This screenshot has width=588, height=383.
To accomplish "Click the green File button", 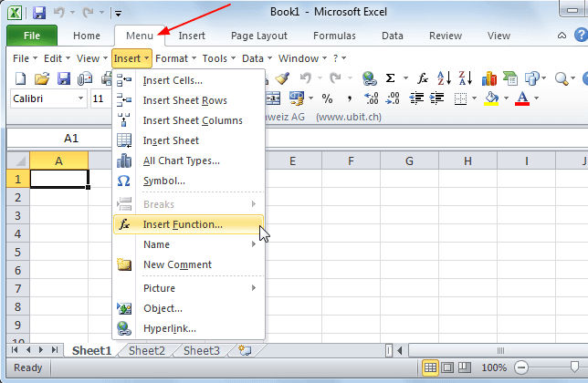I will 32,36.
